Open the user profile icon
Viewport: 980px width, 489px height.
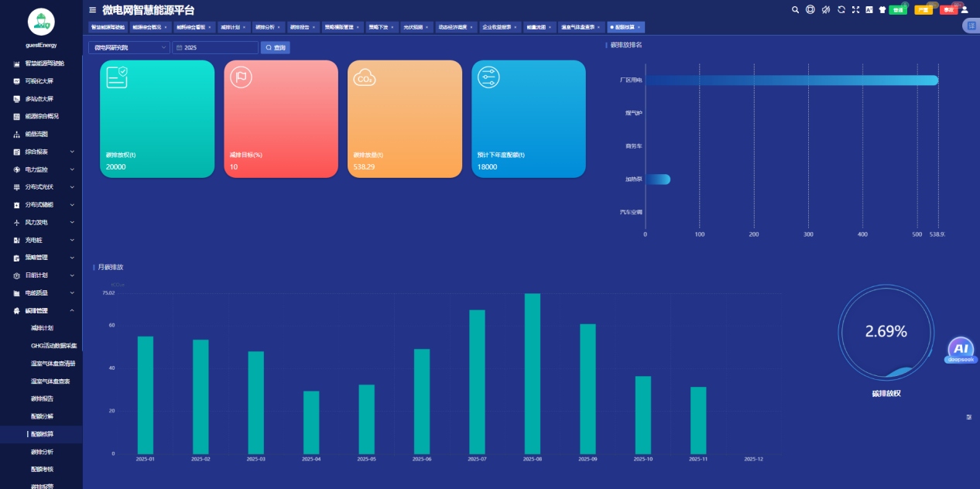pos(965,10)
